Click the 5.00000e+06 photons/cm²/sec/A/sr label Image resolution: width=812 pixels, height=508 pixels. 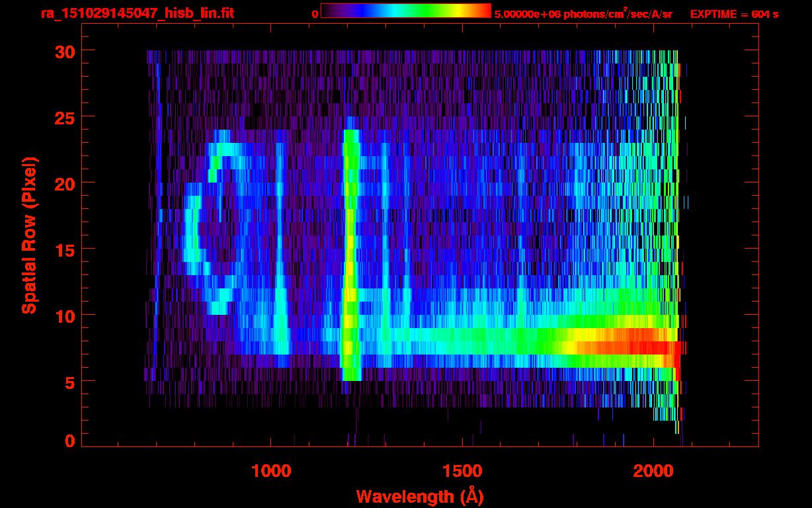coord(583,13)
